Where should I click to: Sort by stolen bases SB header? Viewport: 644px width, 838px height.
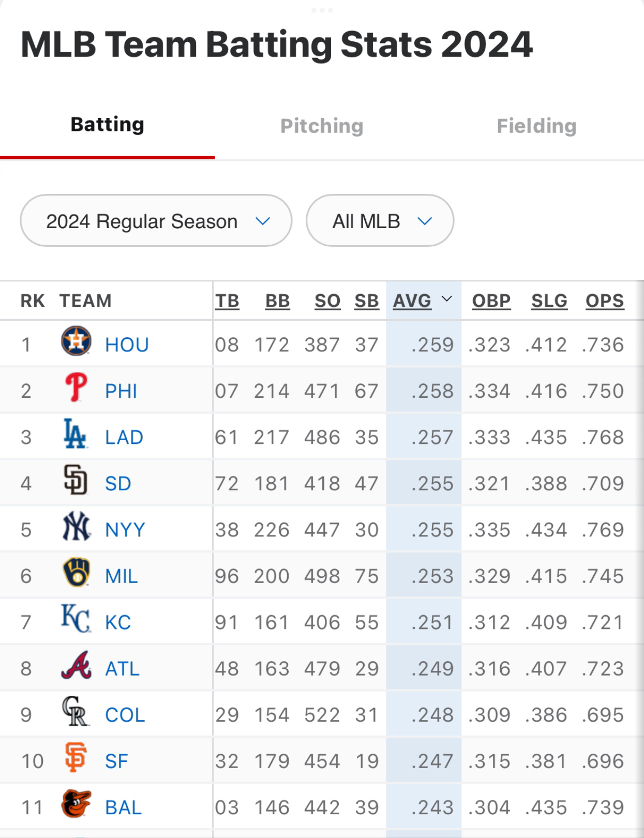click(366, 301)
